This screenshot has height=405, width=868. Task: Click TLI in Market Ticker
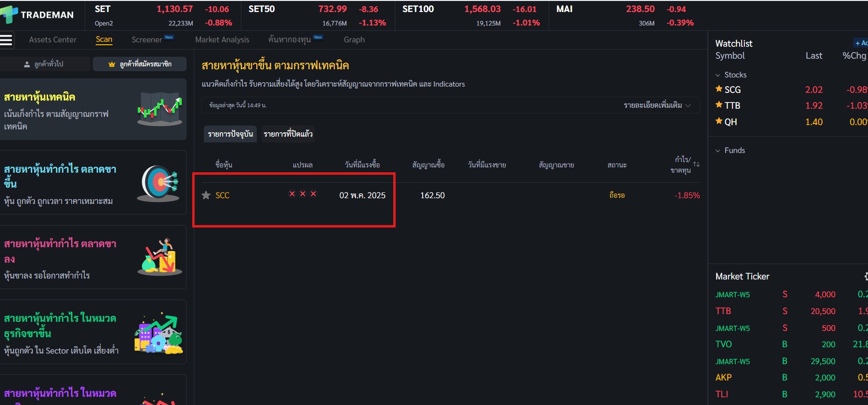click(x=722, y=394)
